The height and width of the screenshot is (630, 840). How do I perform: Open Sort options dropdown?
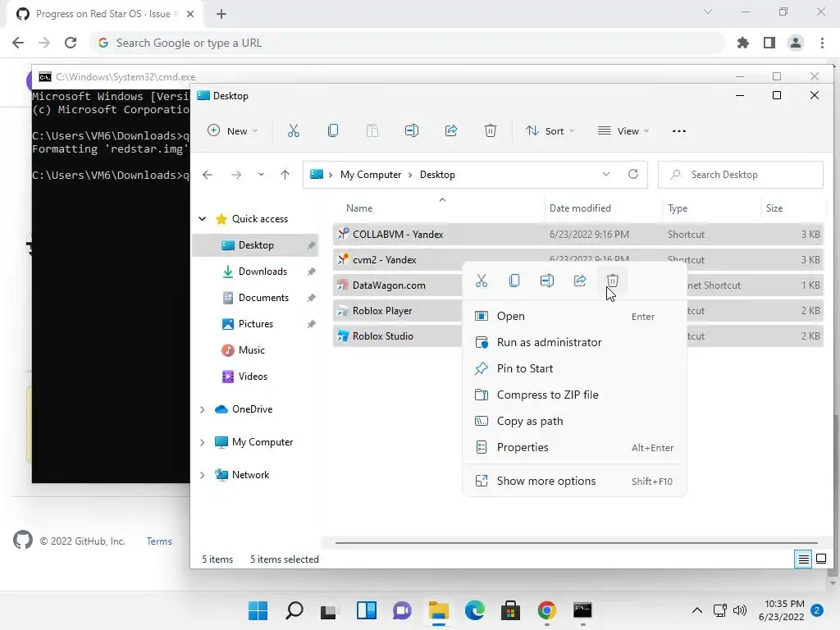click(x=550, y=130)
